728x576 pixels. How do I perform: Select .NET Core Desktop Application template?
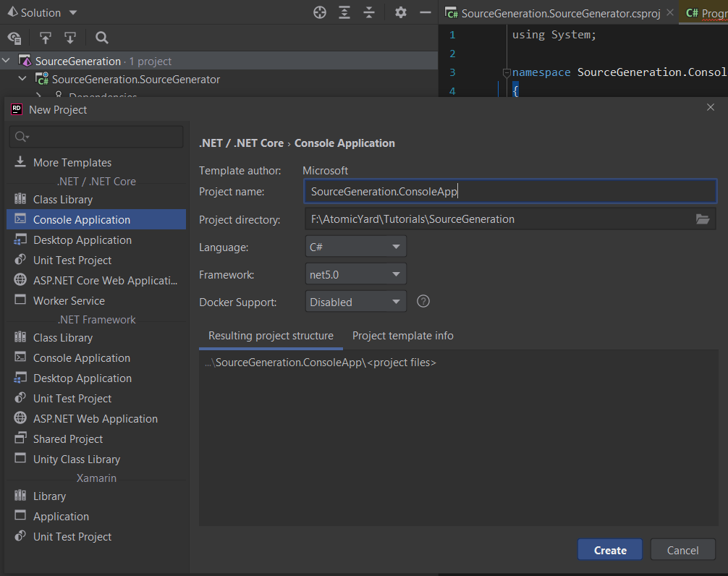(96, 240)
